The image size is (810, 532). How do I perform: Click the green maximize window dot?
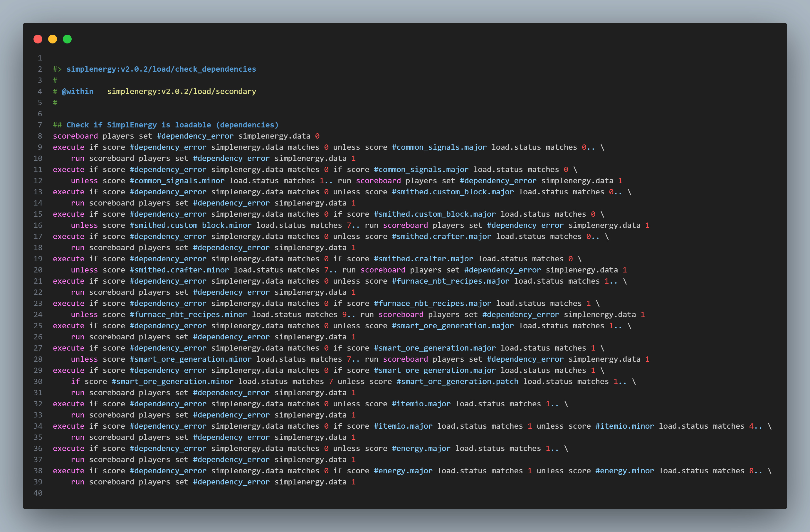pos(67,39)
